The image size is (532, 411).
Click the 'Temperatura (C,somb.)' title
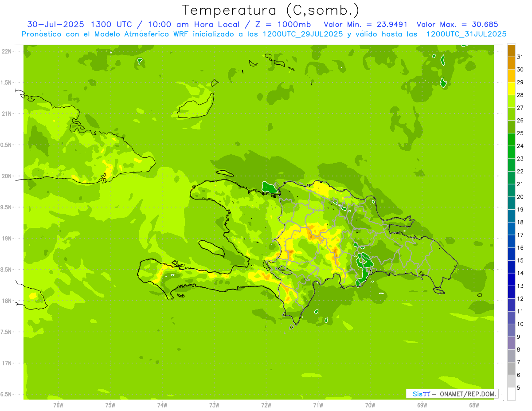click(x=270, y=10)
